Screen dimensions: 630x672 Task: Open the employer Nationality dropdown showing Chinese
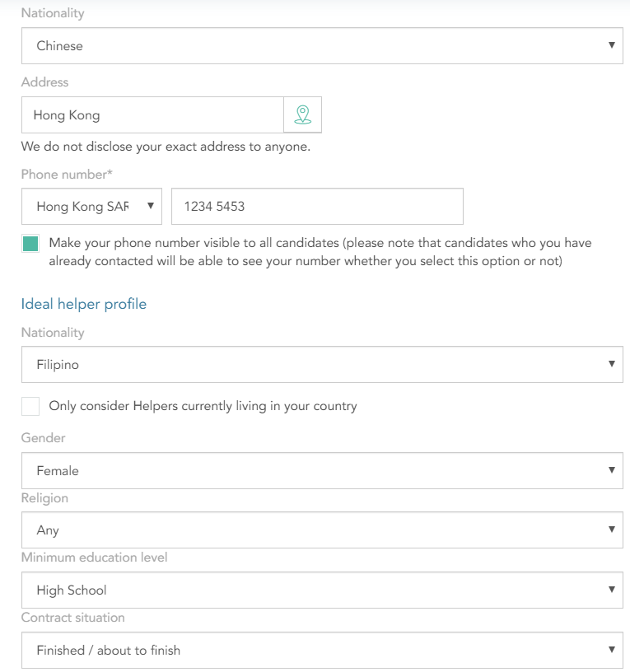[x=322, y=46]
